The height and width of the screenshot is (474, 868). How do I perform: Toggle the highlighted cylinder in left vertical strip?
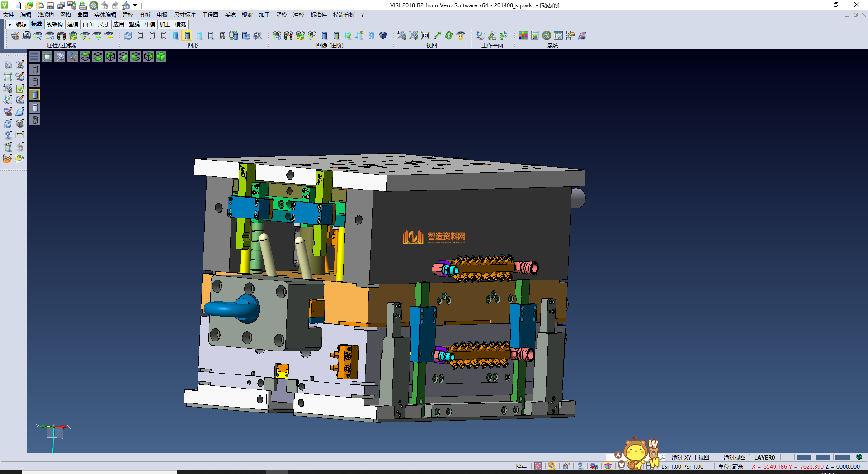[x=35, y=95]
